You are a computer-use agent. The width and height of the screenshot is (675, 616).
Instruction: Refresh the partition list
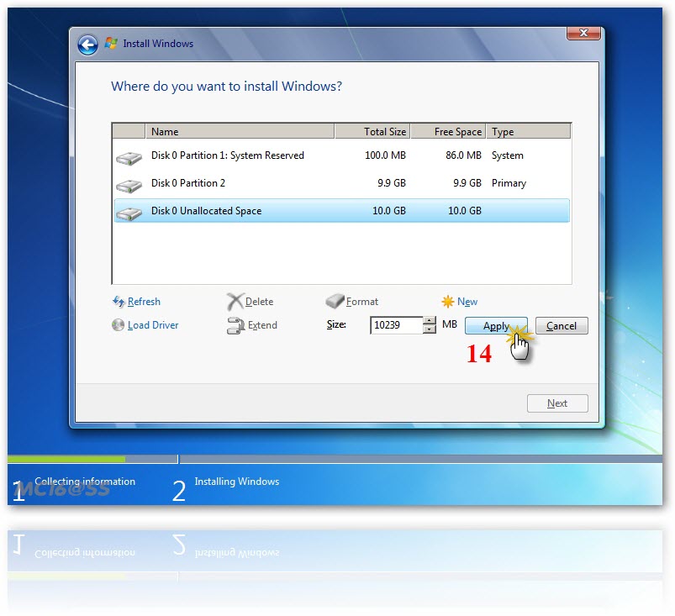point(144,302)
